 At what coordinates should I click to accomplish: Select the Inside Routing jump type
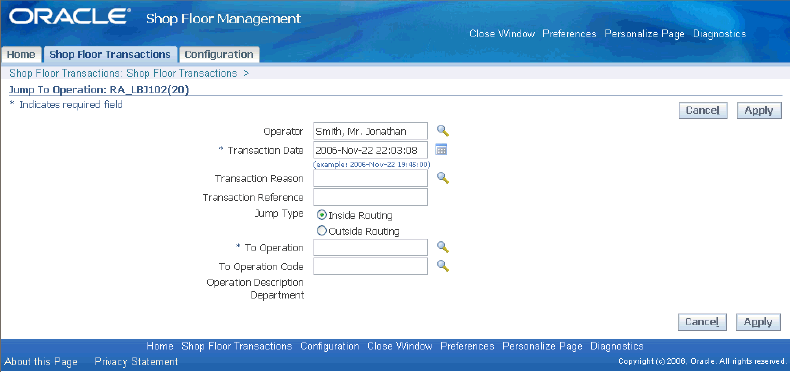322,215
